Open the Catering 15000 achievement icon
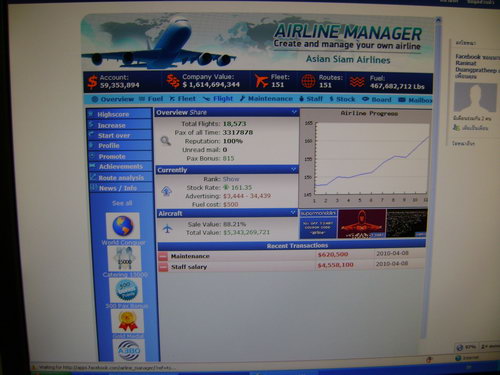Viewport: 500px width, 375px height. pos(124,259)
